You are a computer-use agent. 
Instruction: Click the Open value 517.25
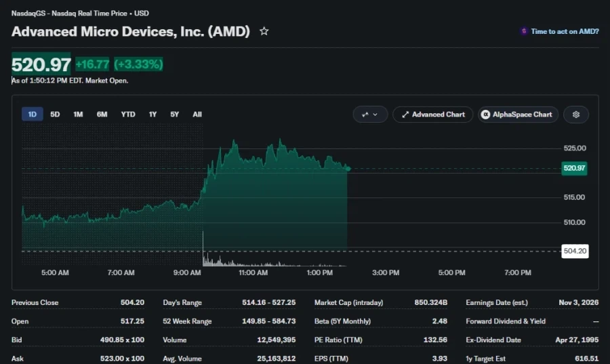click(x=132, y=321)
